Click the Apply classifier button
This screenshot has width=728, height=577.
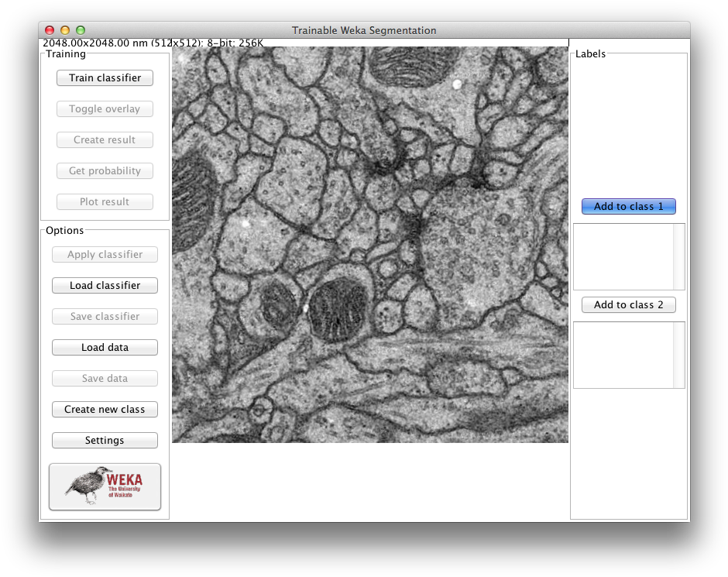pyautogui.click(x=105, y=255)
